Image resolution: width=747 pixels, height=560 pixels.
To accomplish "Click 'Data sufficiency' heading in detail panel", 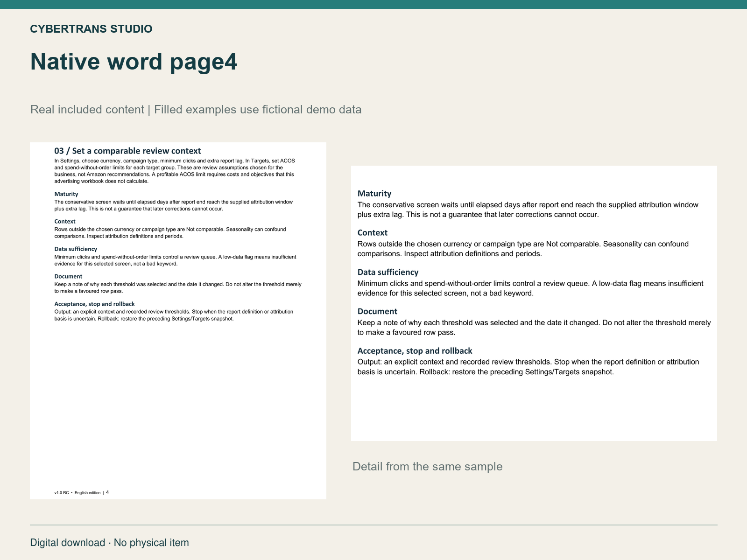I will [x=388, y=272].
